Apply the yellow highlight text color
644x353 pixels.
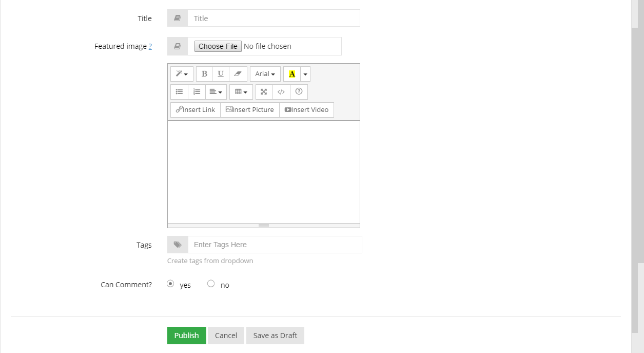tap(292, 74)
